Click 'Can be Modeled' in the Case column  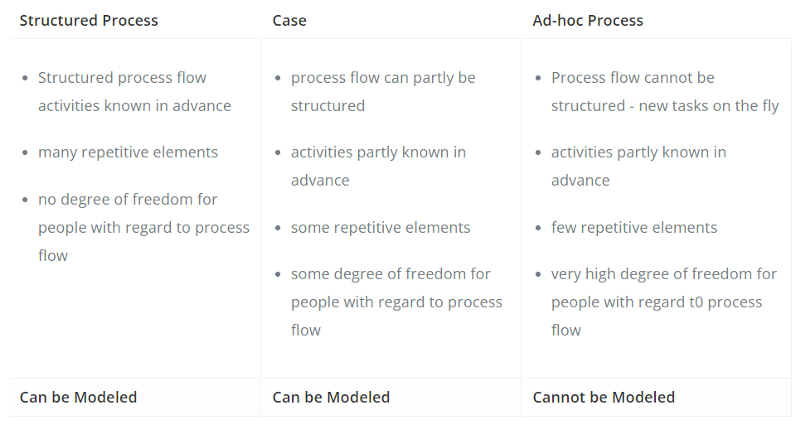[x=331, y=397]
